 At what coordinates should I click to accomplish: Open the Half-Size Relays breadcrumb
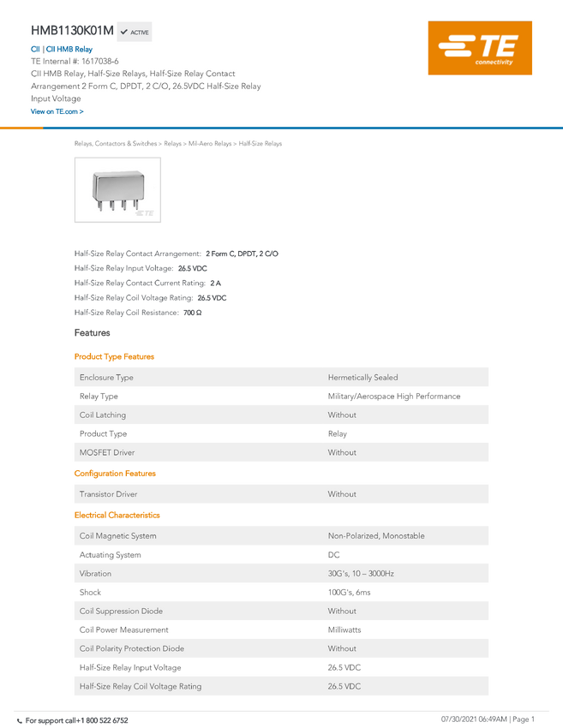tap(261, 144)
